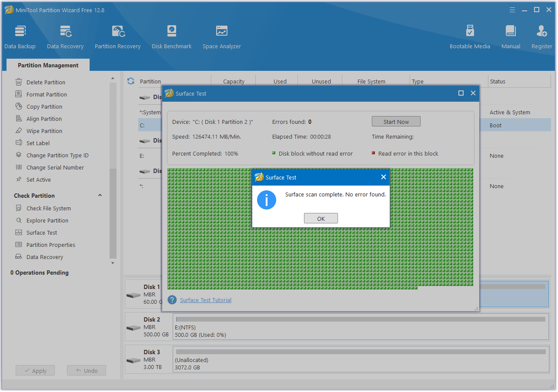The height and width of the screenshot is (392, 558).
Task: Select Format Partition in the sidebar
Action: tap(47, 94)
